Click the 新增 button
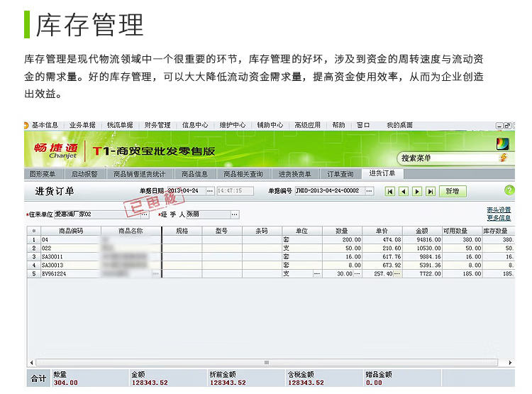The image size is (532, 394). coord(453,191)
